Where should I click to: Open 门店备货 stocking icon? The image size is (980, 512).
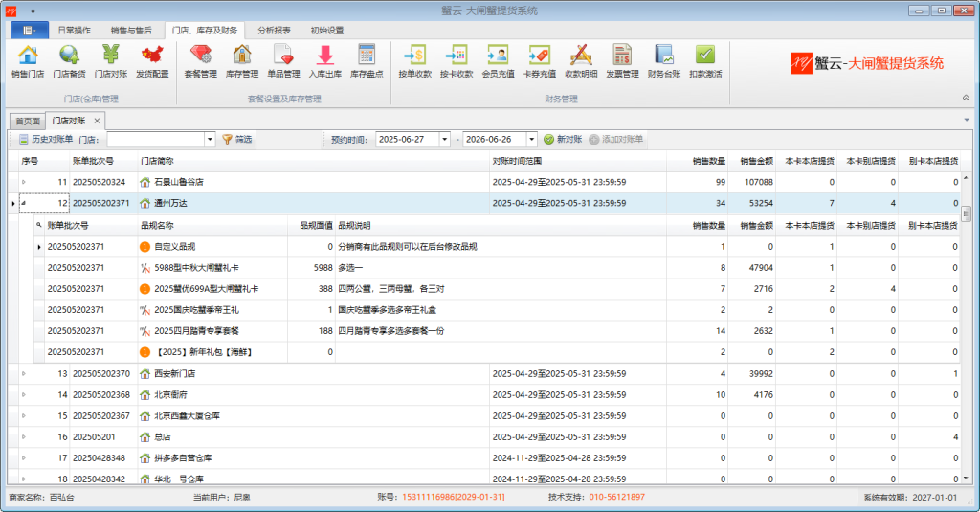[x=69, y=61]
